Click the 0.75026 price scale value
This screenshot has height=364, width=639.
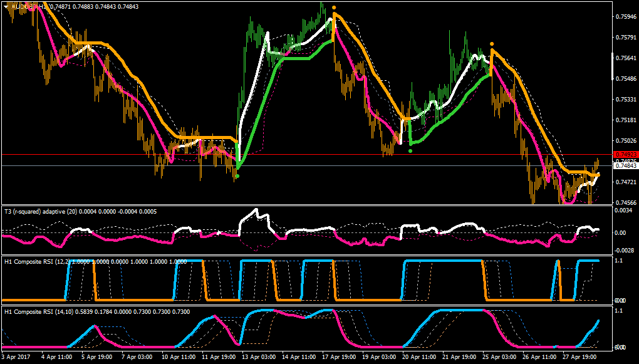click(x=624, y=140)
